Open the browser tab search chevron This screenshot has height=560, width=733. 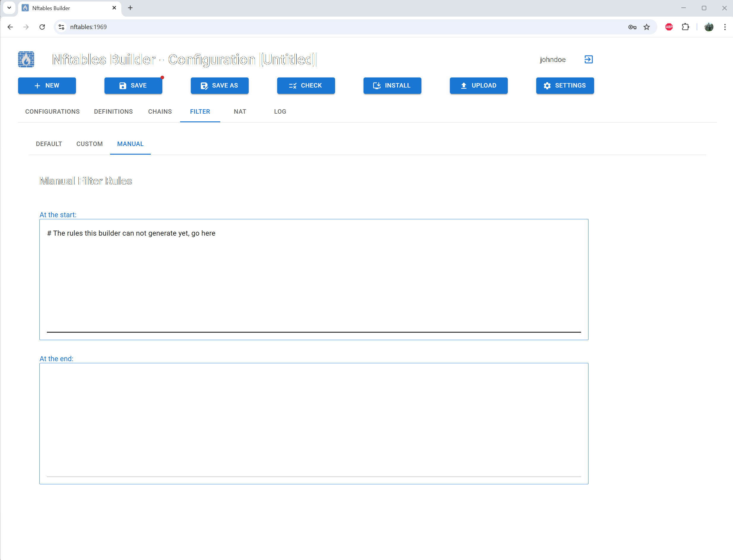tap(9, 8)
